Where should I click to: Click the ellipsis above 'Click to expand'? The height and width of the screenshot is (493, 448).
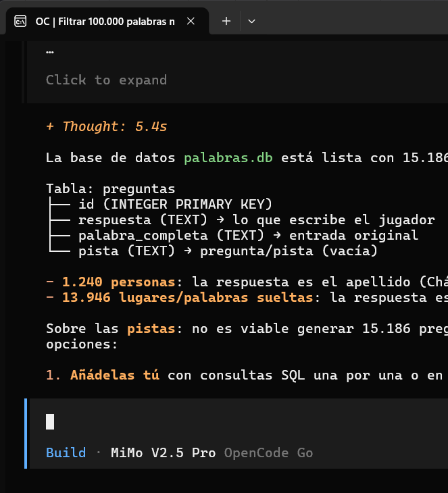[x=50, y=52]
